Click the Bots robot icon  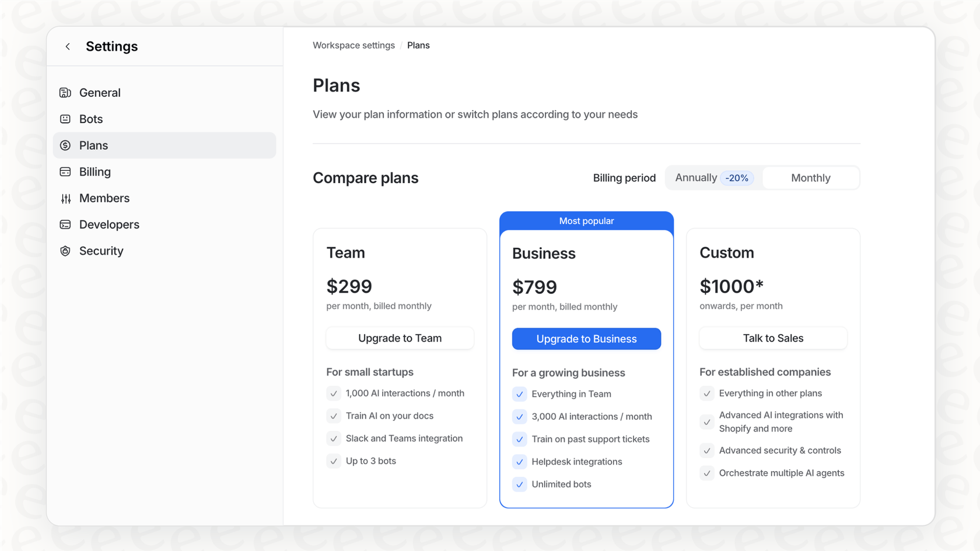pyautogui.click(x=65, y=118)
